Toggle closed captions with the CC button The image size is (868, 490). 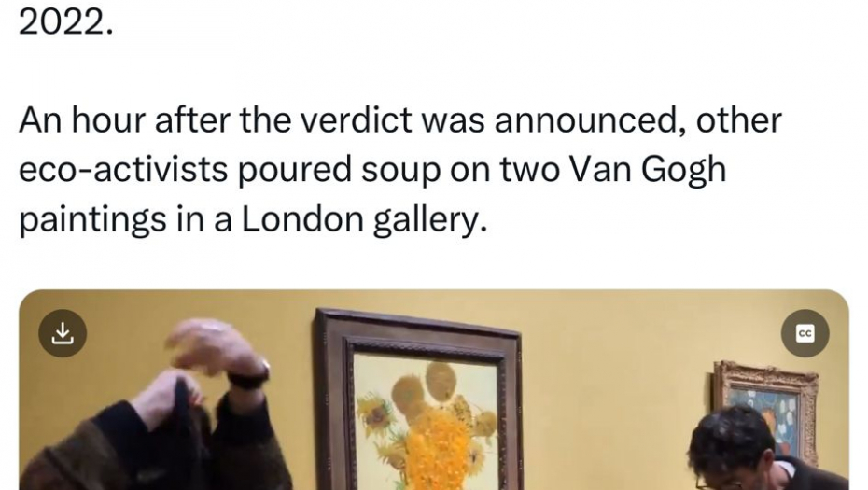[805, 333]
